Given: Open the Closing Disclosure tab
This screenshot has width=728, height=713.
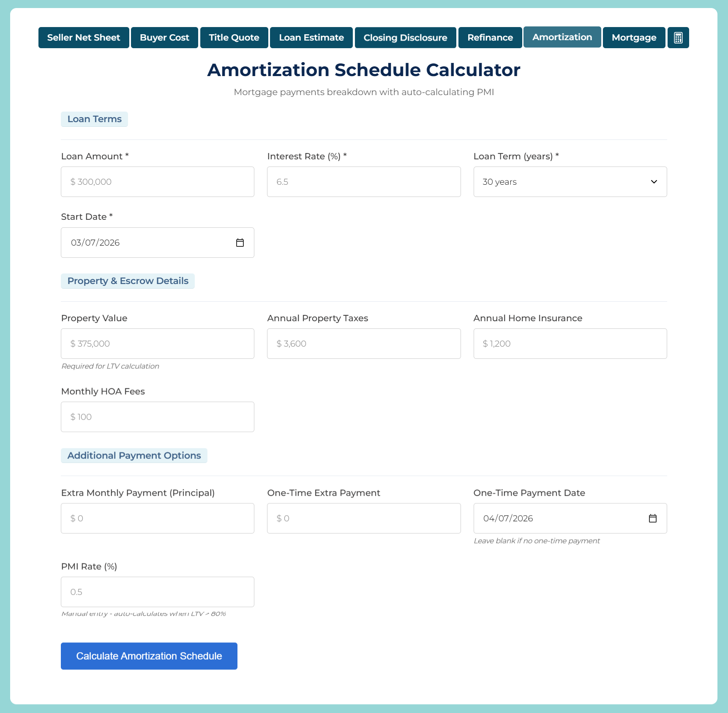Looking at the screenshot, I should coord(405,37).
